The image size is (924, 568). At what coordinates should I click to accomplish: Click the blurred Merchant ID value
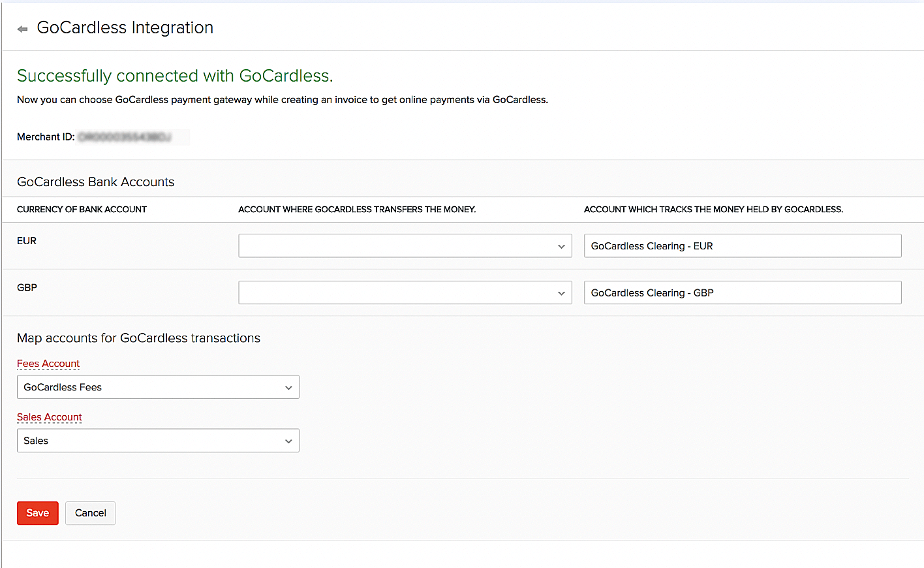125,137
